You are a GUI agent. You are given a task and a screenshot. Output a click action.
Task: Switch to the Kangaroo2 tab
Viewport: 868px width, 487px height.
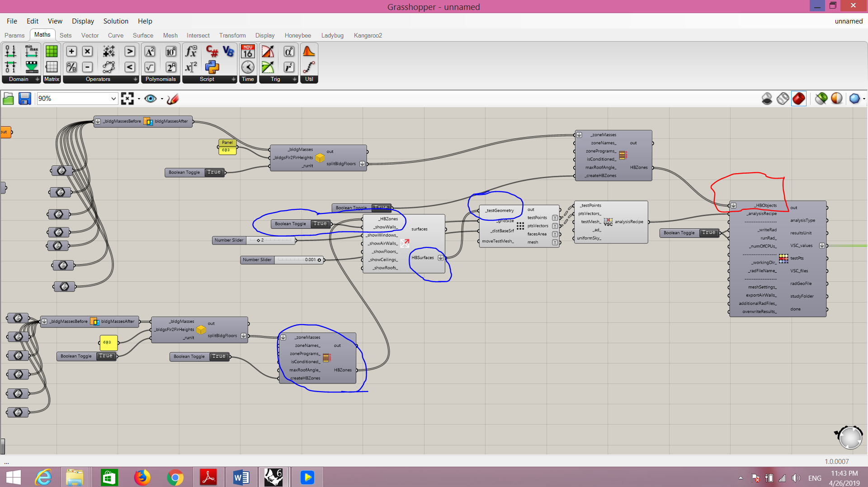coord(368,35)
